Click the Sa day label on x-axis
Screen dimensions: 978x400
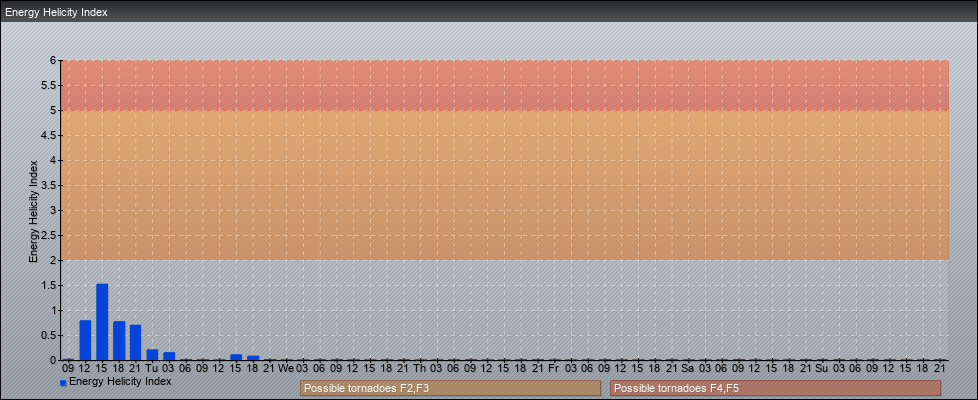coord(687,368)
